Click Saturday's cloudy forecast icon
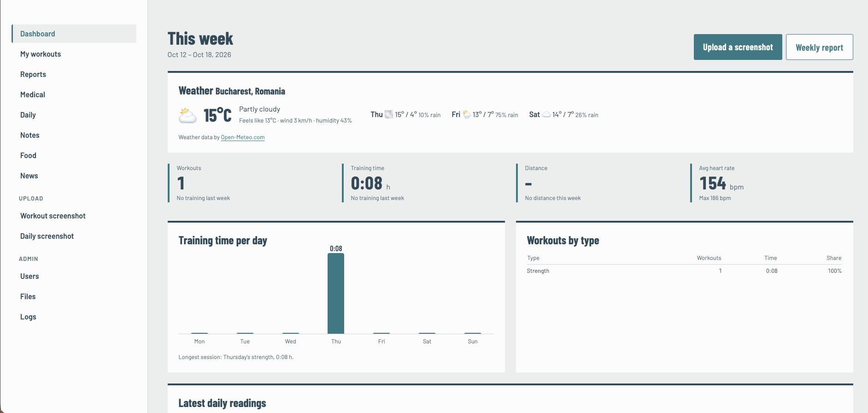 coord(546,114)
